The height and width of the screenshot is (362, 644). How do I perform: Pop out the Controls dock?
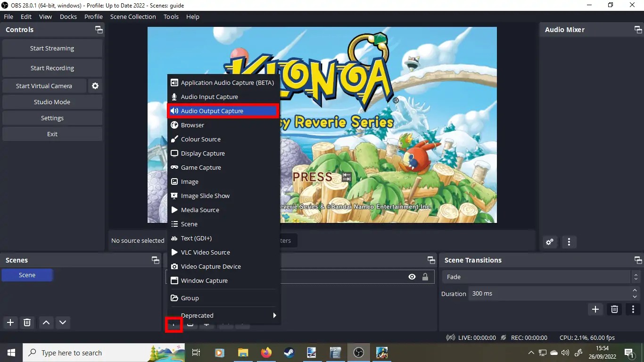[x=99, y=29]
